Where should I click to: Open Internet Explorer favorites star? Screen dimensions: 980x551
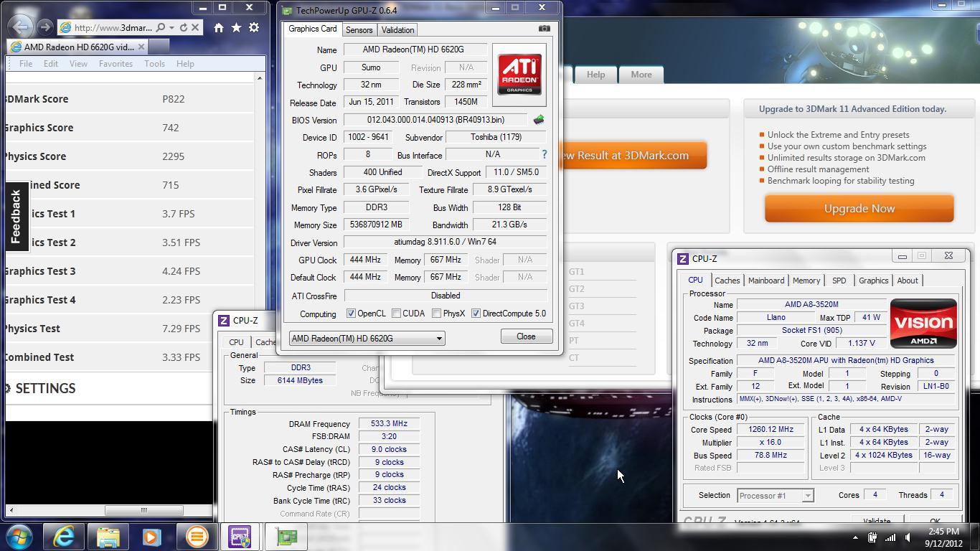click(x=236, y=27)
